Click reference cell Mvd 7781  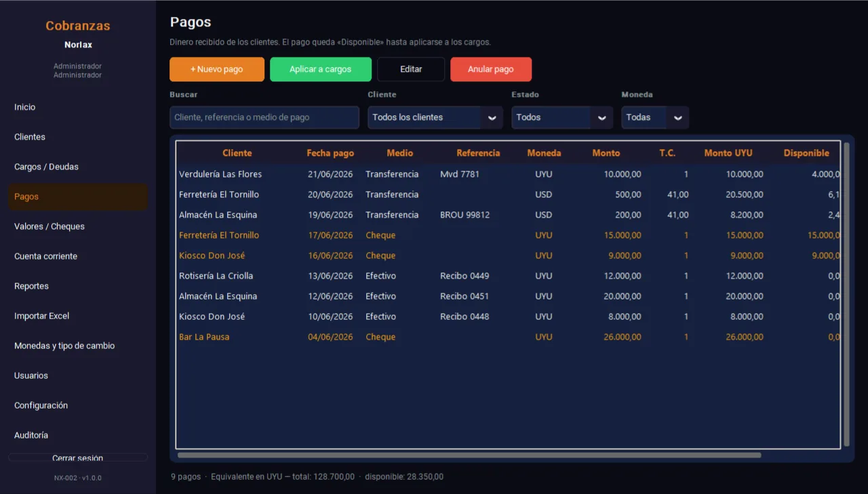460,174
